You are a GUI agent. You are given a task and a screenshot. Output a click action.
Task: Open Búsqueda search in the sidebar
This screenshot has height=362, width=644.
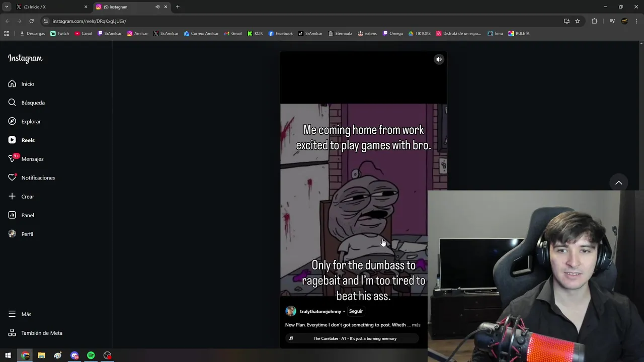(26, 103)
